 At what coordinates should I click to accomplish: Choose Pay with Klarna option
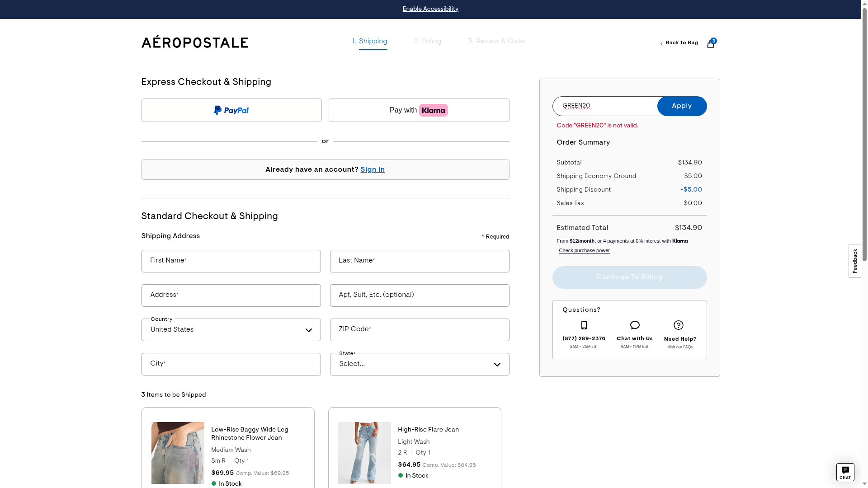click(419, 110)
